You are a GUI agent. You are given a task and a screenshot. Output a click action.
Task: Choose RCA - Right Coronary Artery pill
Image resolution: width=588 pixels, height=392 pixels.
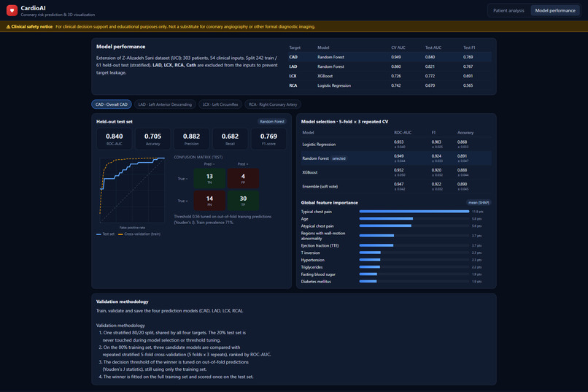273,104
